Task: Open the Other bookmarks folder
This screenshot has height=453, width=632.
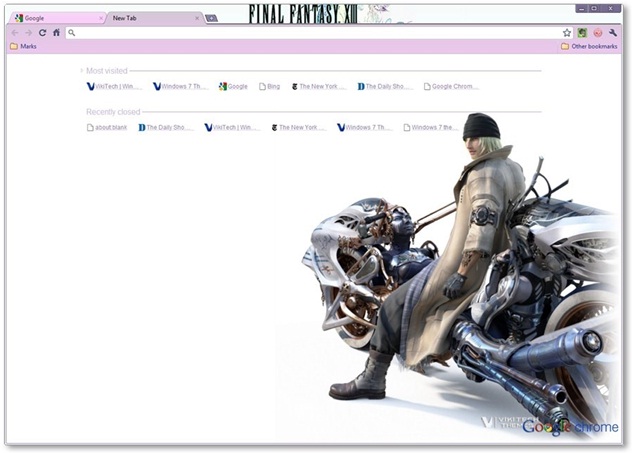Action: (589, 46)
